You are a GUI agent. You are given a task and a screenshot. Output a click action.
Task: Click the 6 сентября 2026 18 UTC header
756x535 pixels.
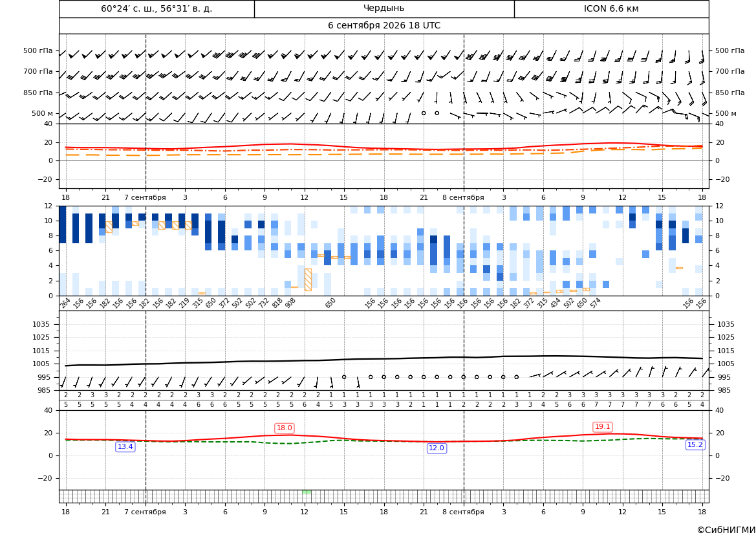(x=384, y=26)
